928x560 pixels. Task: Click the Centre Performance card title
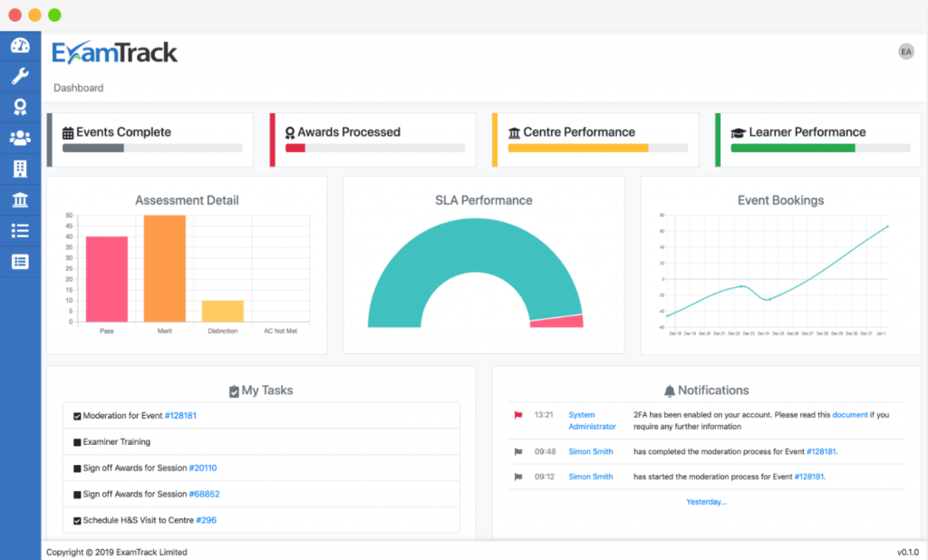coord(579,132)
